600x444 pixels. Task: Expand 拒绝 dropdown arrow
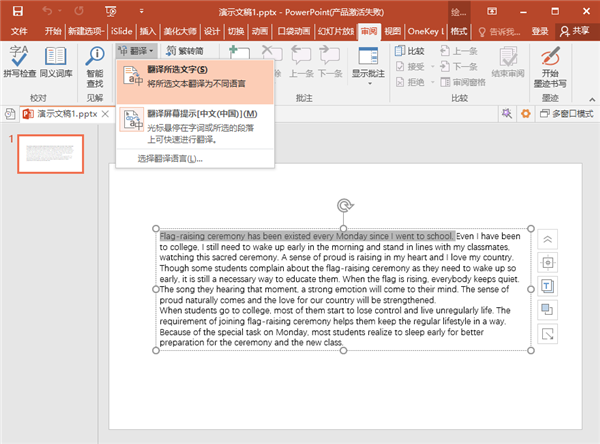(433, 82)
